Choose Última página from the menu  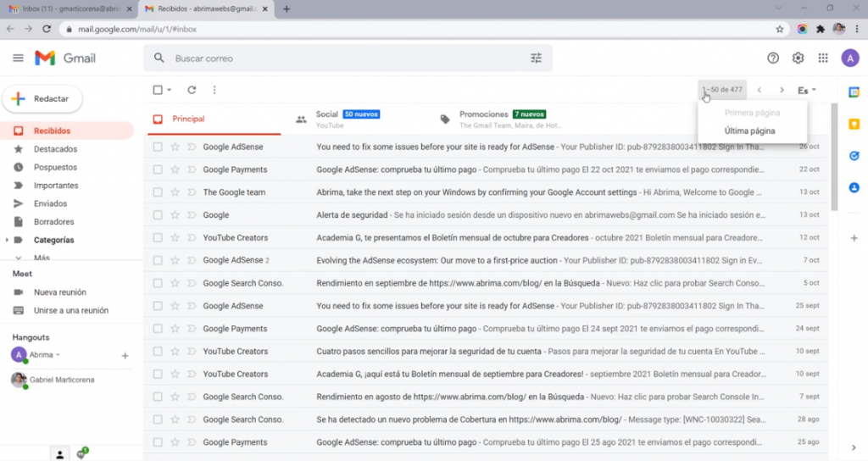coord(749,131)
